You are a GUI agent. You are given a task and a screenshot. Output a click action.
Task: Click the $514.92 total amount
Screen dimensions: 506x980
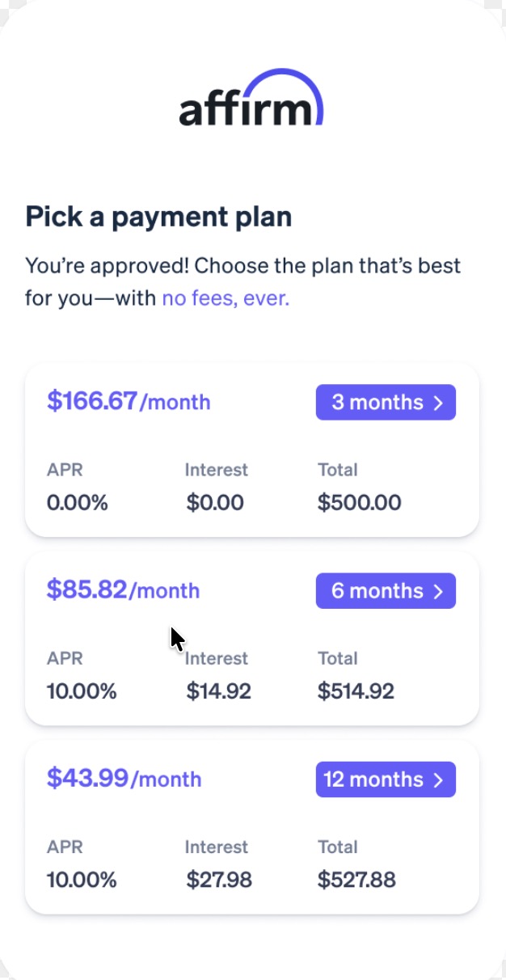pos(356,691)
